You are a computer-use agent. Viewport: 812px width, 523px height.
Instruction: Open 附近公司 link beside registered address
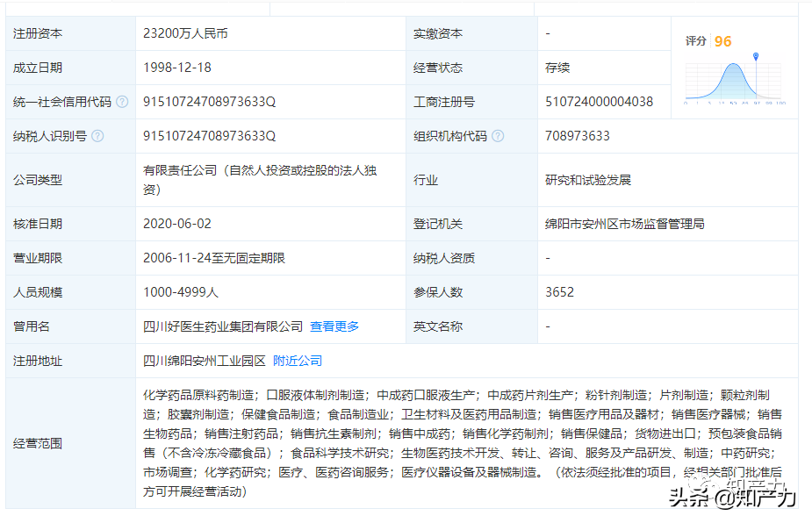(x=298, y=361)
